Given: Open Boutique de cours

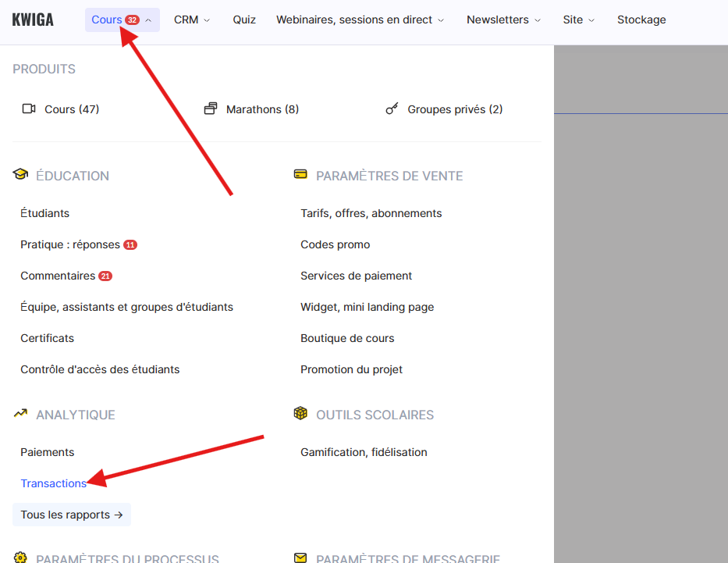Looking at the screenshot, I should [x=347, y=338].
